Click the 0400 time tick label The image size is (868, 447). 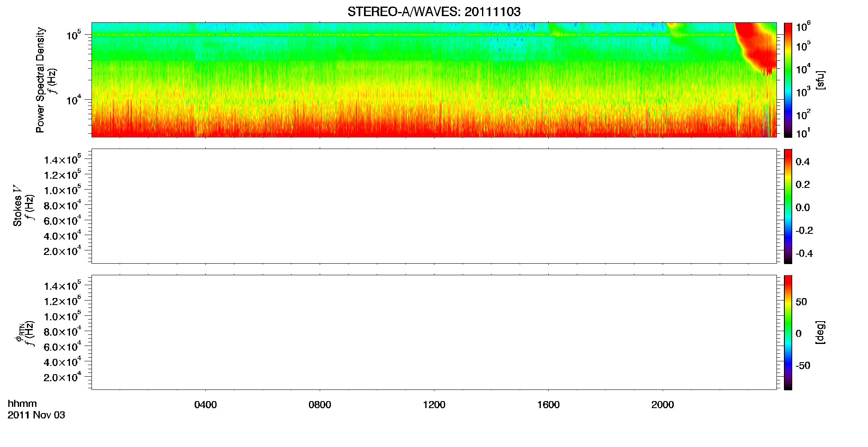205,405
